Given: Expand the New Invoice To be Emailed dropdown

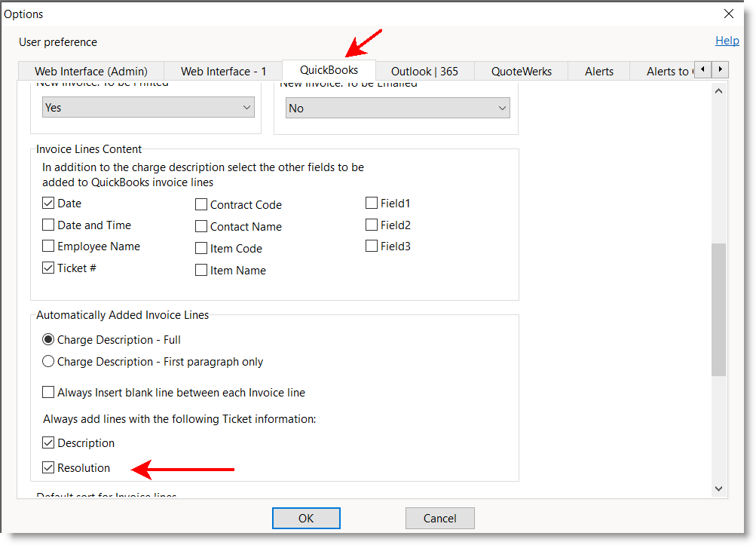Looking at the screenshot, I should coord(397,109).
